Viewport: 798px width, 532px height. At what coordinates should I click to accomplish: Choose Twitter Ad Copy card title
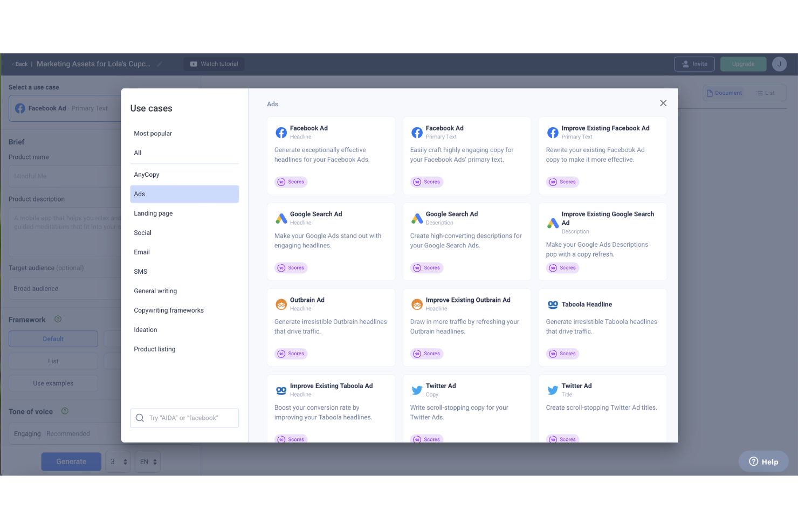pyautogui.click(x=441, y=386)
